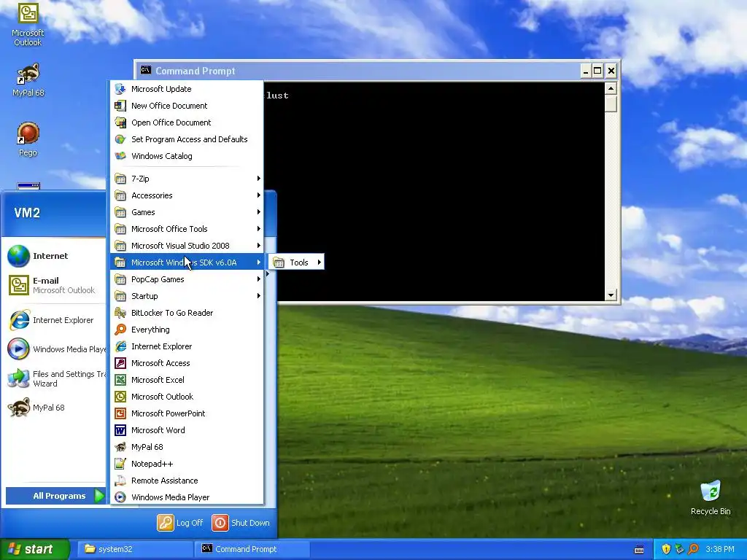Click the safely remove hardware tray icon

(680, 549)
